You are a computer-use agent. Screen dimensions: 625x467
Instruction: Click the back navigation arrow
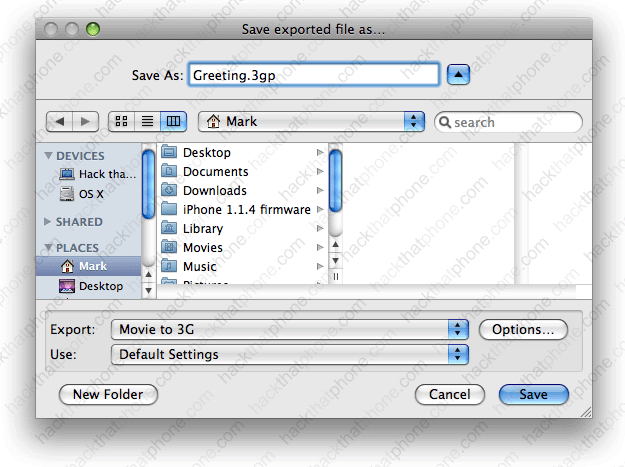(x=60, y=121)
